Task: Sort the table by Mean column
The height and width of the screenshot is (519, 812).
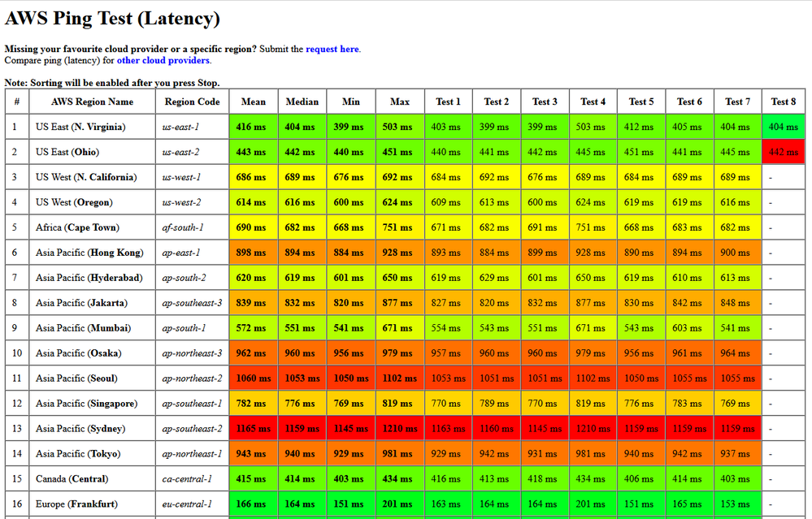Action: point(253,101)
